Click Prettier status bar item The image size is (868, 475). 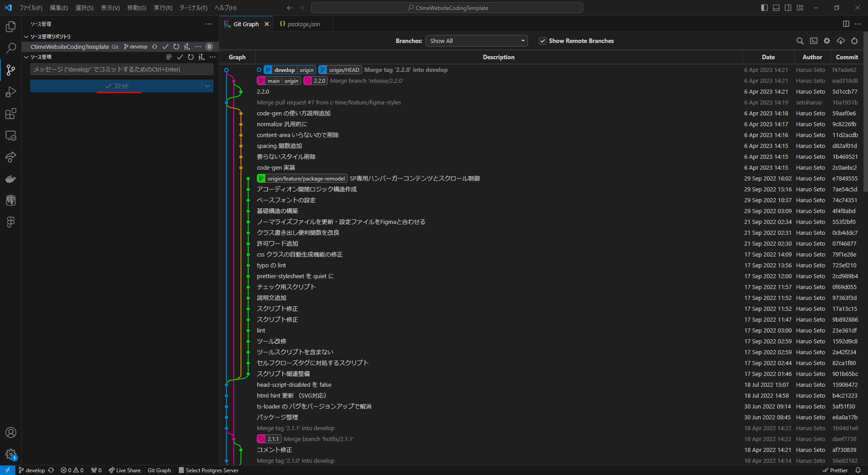pos(835,470)
